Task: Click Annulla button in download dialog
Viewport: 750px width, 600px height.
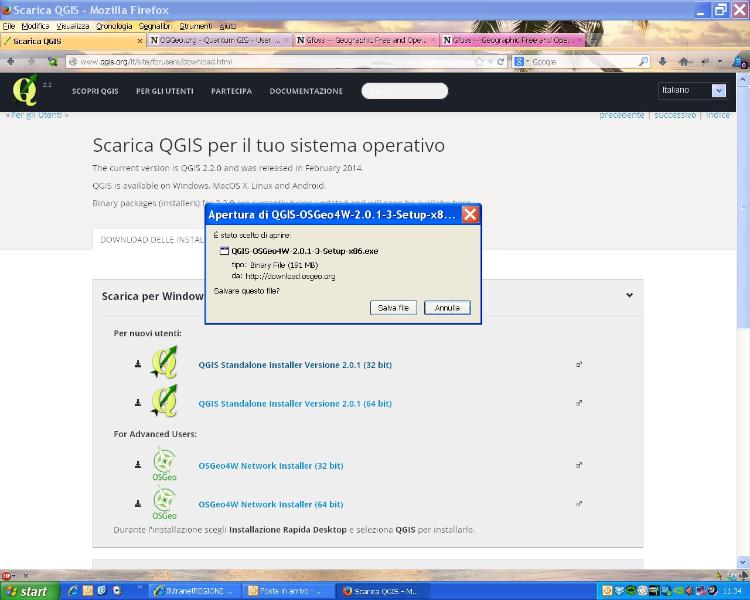Action: 447,308
